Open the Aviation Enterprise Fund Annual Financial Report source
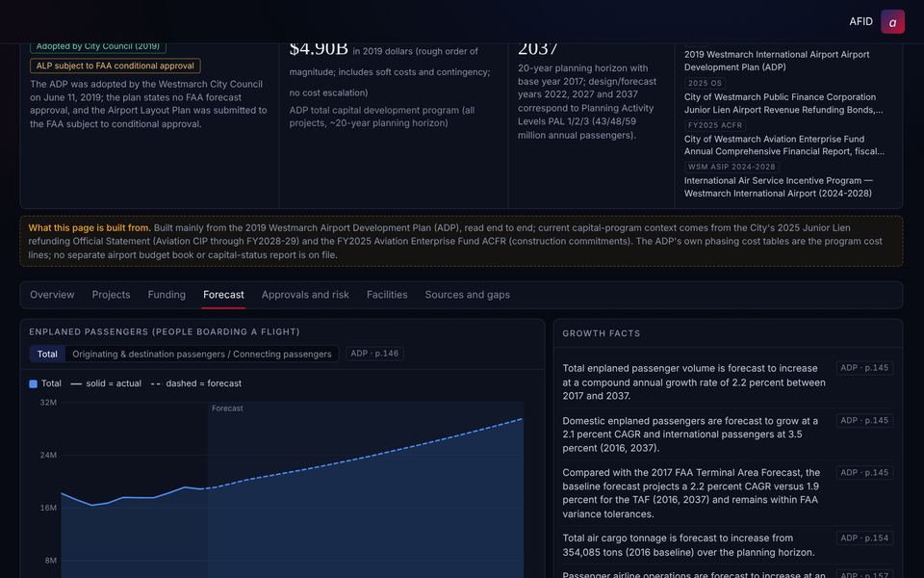 coord(783,145)
